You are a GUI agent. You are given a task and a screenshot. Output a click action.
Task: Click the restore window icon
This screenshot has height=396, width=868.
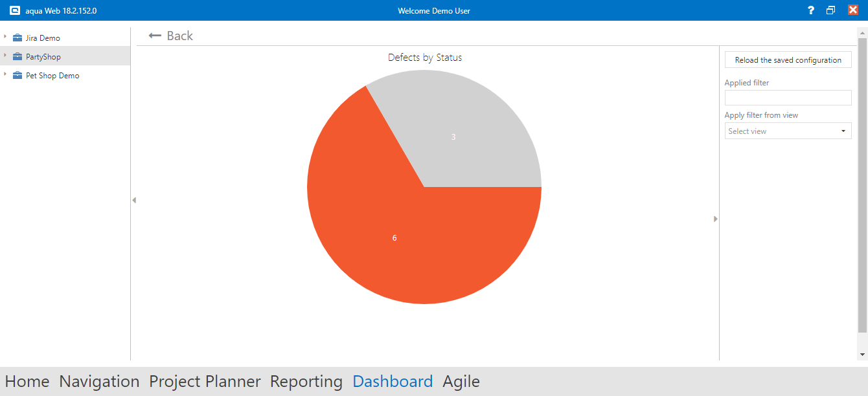pos(831,10)
